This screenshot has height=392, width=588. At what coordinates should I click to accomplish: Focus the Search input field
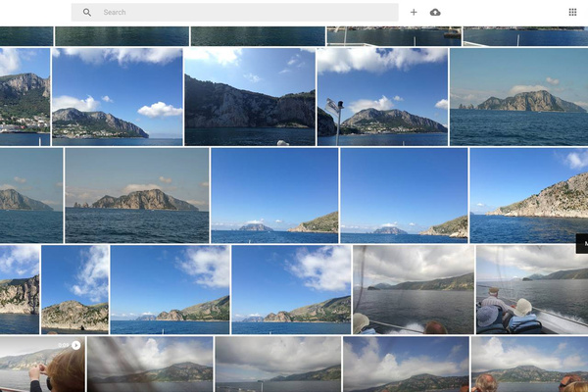pyautogui.click(x=235, y=13)
